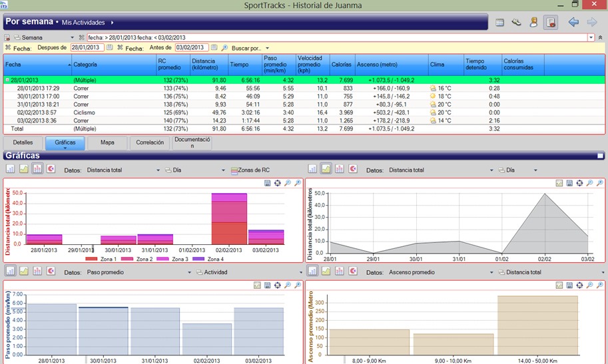Sort by the Fecha column header
This screenshot has width=608, height=364.
pyautogui.click(x=37, y=65)
